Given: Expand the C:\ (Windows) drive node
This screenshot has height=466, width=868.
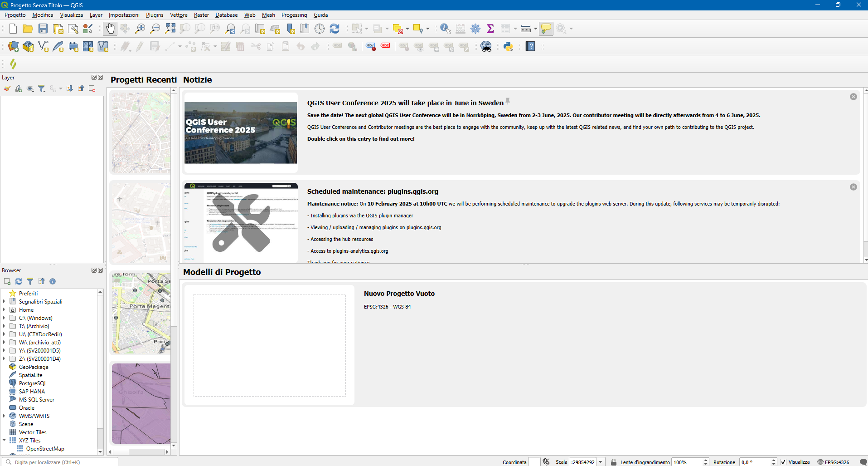Looking at the screenshot, I should (4, 318).
